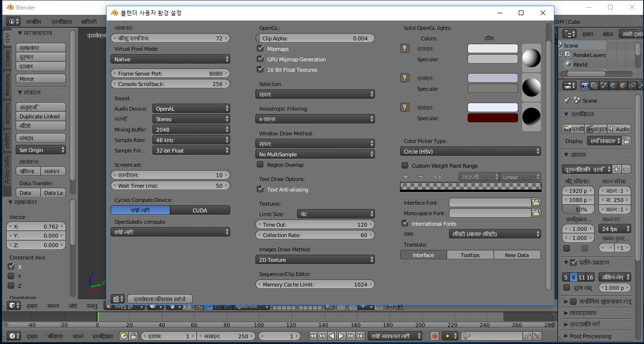The image size is (644, 344).
Task: Click the pin icon beside Scene
Action: point(566,100)
